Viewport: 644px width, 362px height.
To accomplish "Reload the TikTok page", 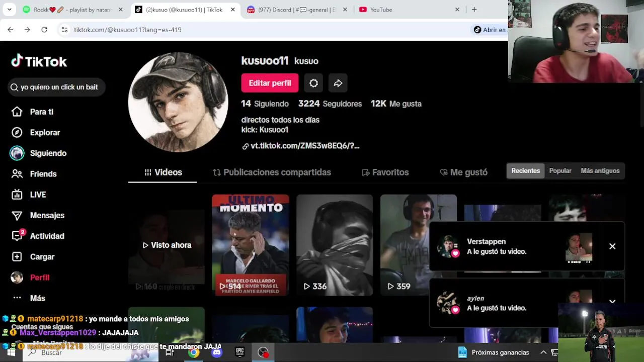I will click(x=44, y=30).
